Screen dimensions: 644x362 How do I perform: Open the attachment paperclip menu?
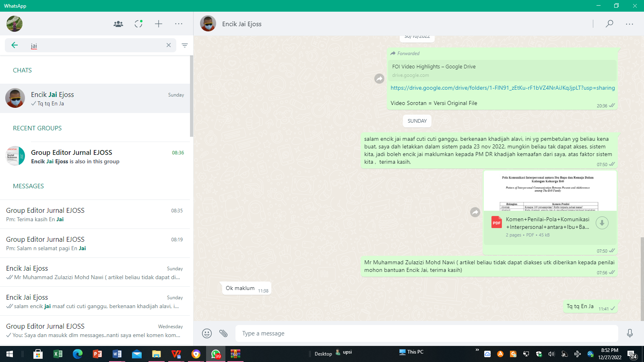[223, 333]
